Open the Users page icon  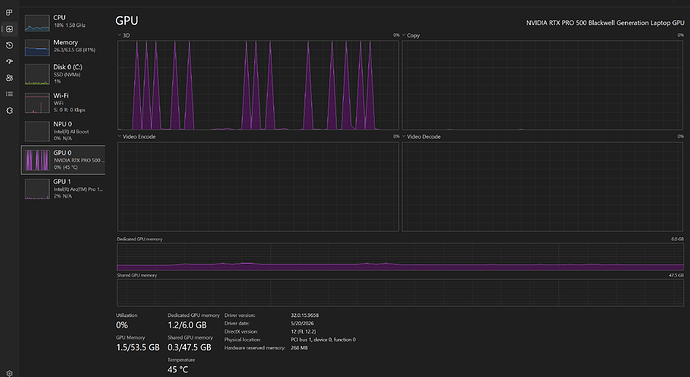[x=9, y=78]
